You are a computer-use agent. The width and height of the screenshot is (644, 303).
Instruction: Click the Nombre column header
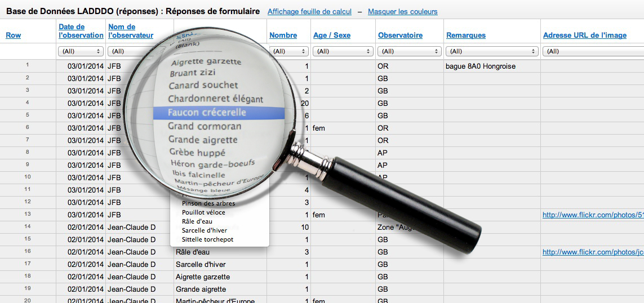pos(283,35)
